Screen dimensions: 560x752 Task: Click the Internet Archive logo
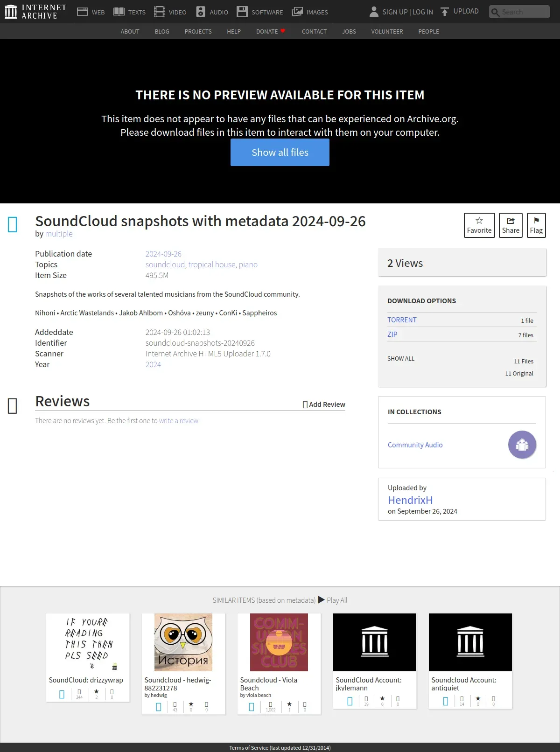point(35,12)
